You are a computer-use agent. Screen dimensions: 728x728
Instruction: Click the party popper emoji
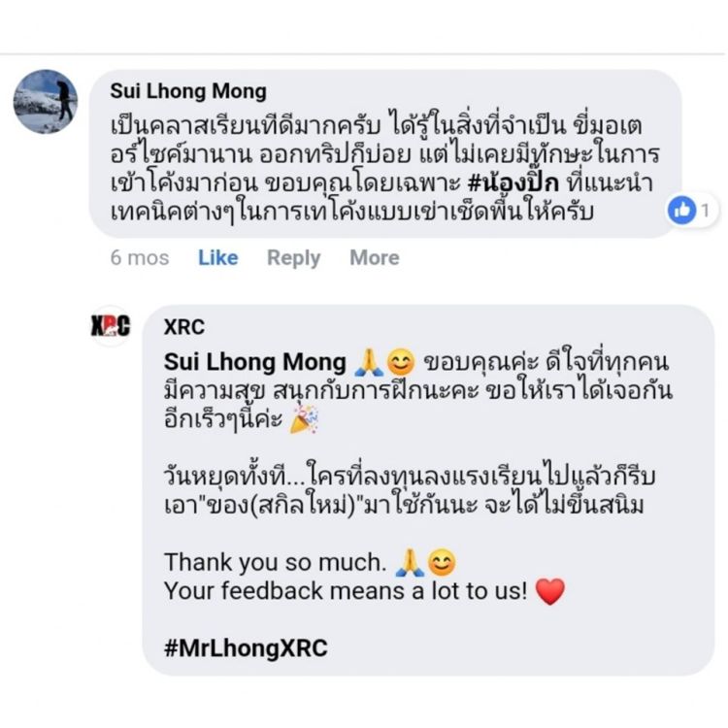pyautogui.click(x=305, y=418)
